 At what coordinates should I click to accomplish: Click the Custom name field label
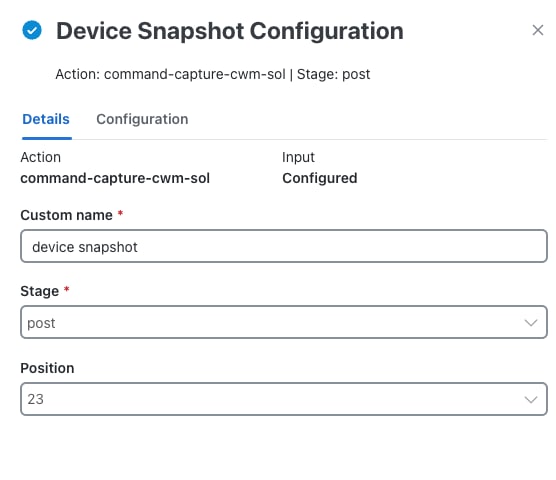[x=66, y=215]
